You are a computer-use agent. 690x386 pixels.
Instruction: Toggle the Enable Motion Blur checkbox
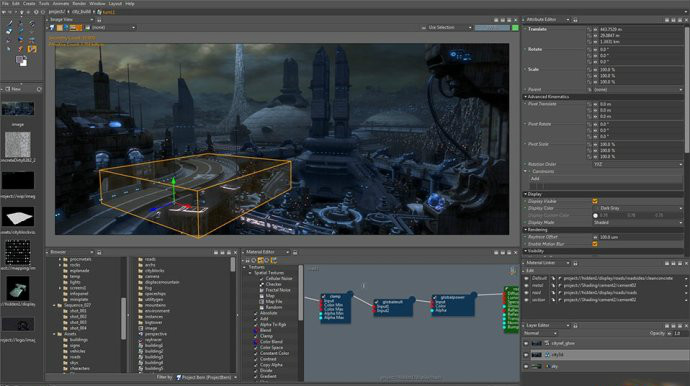[595, 244]
